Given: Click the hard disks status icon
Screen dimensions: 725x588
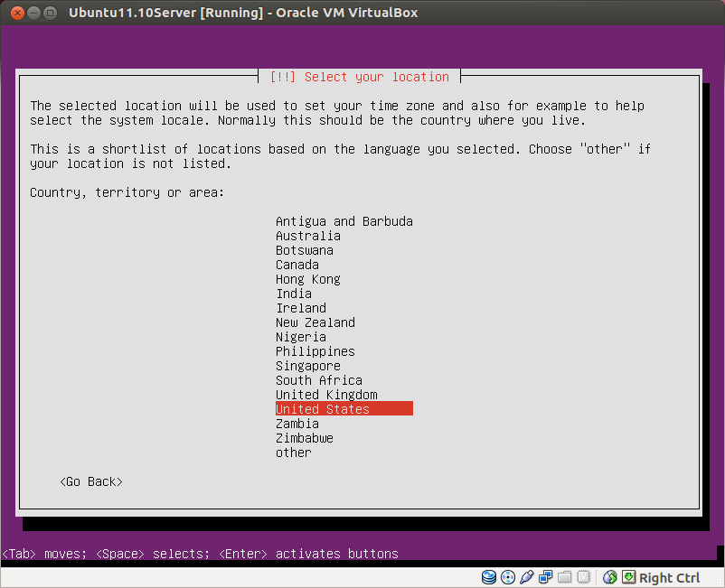Looking at the screenshot, I should click(488, 577).
